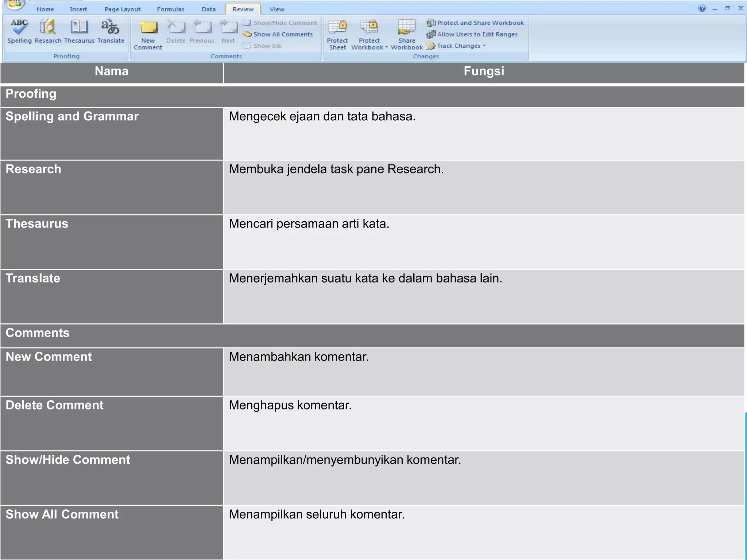Viewport: 747px width, 560px height.
Task: Click the 'Fungsi' table header
Action: coord(484,73)
